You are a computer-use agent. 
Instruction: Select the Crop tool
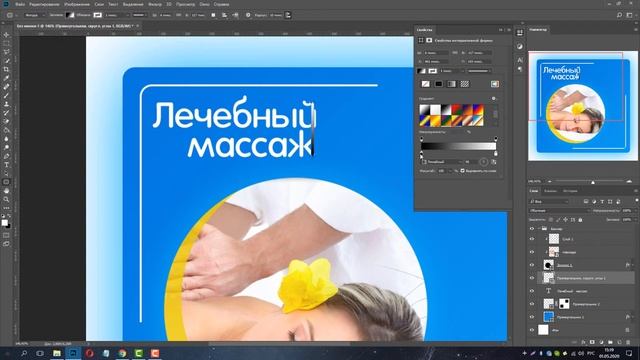click(x=6, y=69)
